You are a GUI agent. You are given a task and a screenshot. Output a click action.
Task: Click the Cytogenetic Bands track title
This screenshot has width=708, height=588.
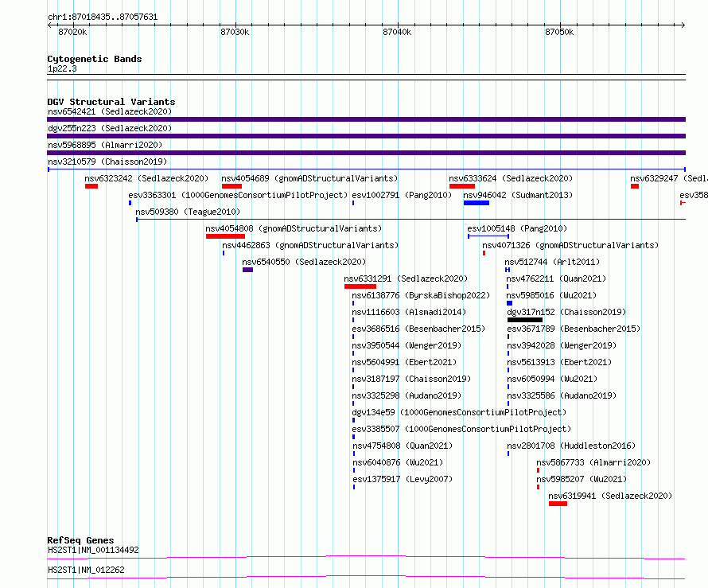coord(95,59)
